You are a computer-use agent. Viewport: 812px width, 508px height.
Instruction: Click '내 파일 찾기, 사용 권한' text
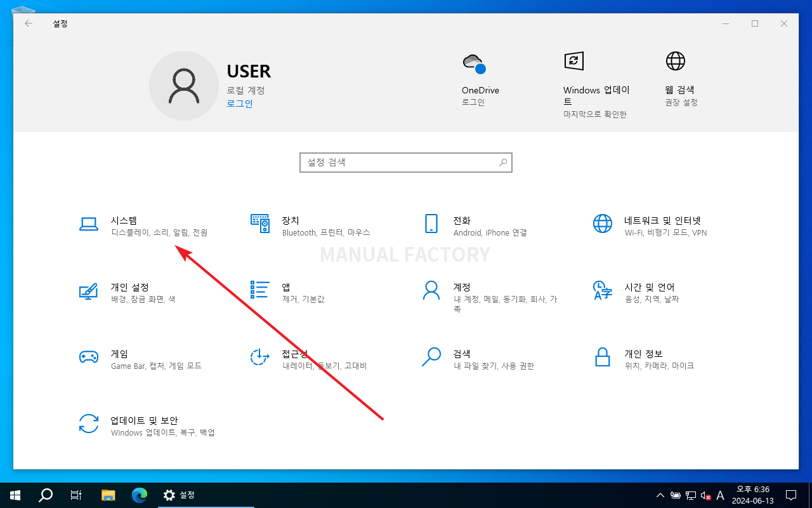point(494,366)
